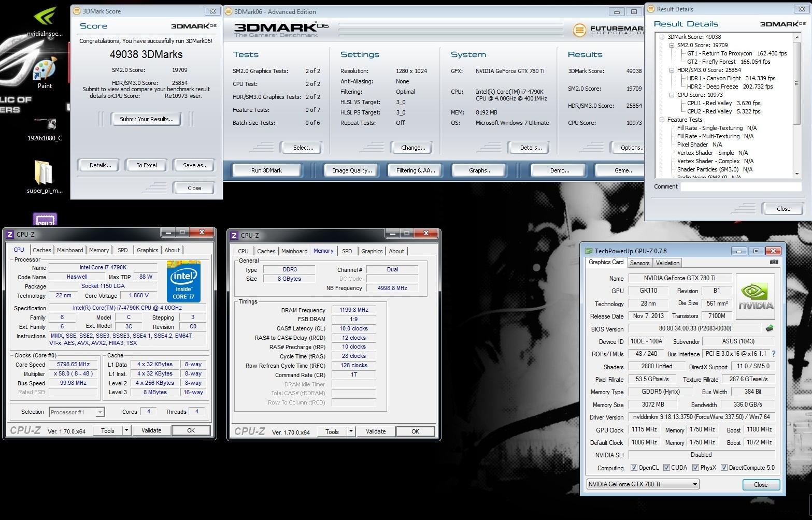812x520 pixels.
Task: Open Image Quality settings button
Action: (x=352, y=170)
